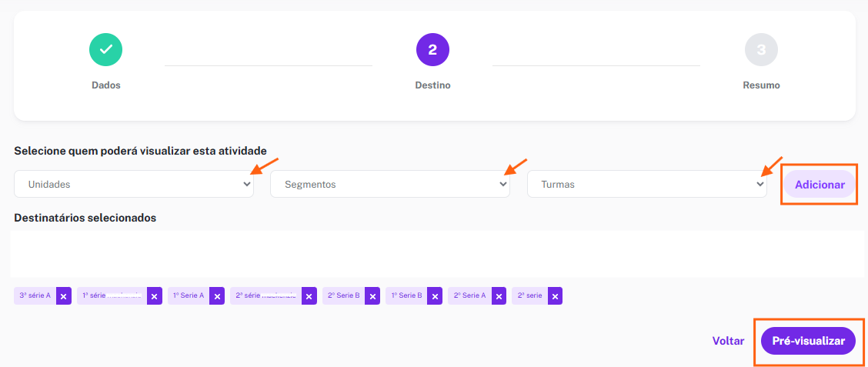Image resolution: width=868 pixels, height=367 pixels.
Task: Open the Unidades dropdown
Action: [134, 185]
